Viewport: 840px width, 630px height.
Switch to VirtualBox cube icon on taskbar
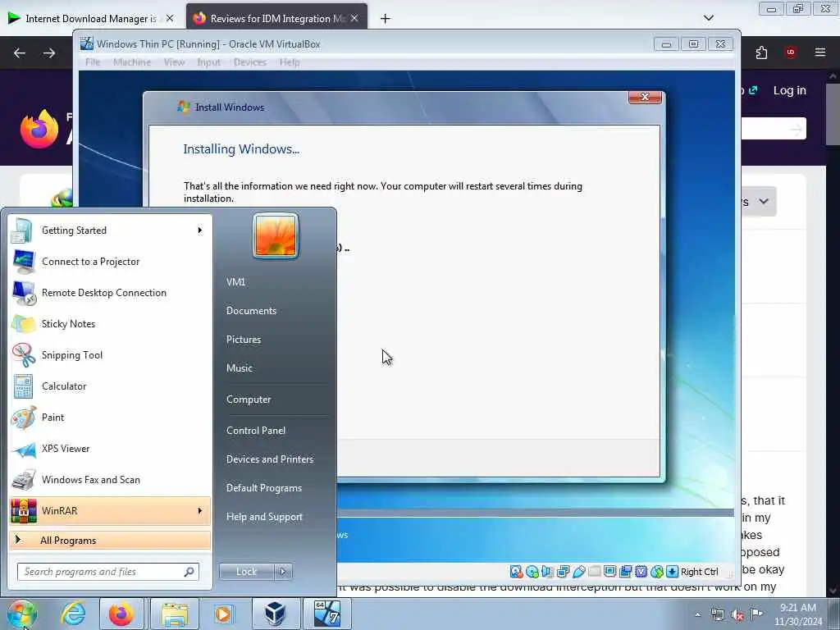coord(275,614)
